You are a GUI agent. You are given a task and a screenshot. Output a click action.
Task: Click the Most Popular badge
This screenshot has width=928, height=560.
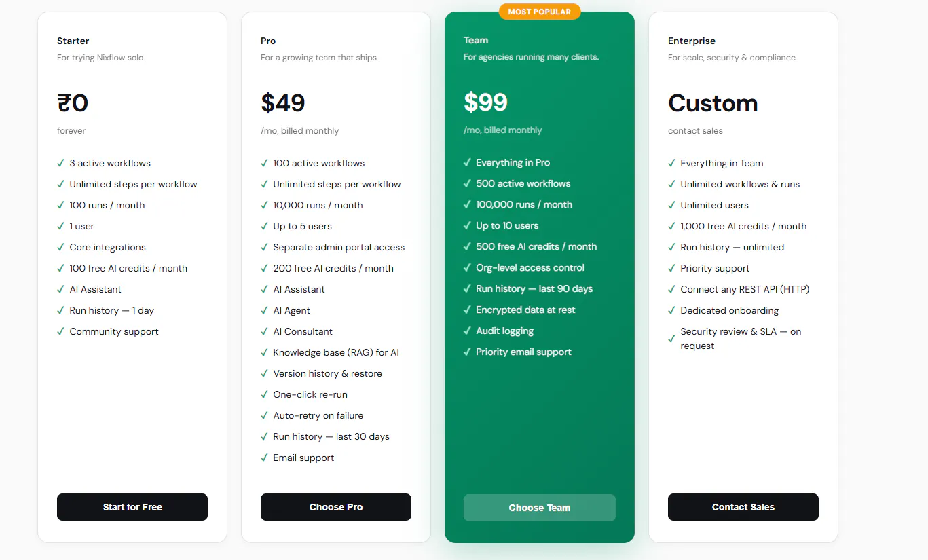(x=540, y=12)
